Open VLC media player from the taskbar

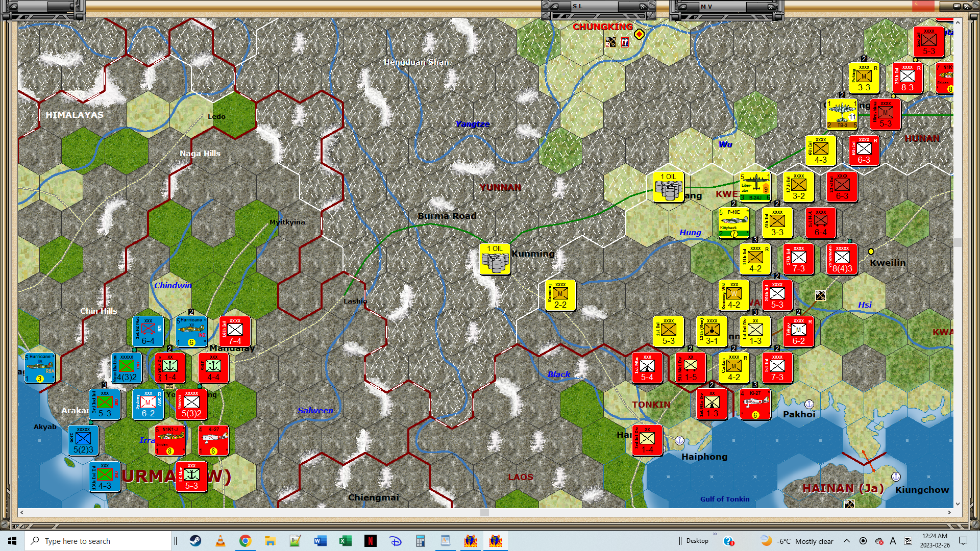tap(220, 541)
